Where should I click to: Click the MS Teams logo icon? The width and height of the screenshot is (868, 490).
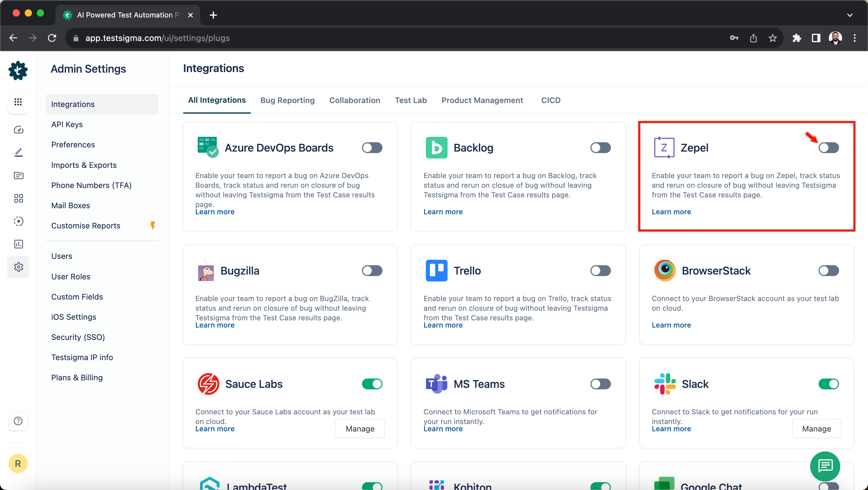pos(436,384)
